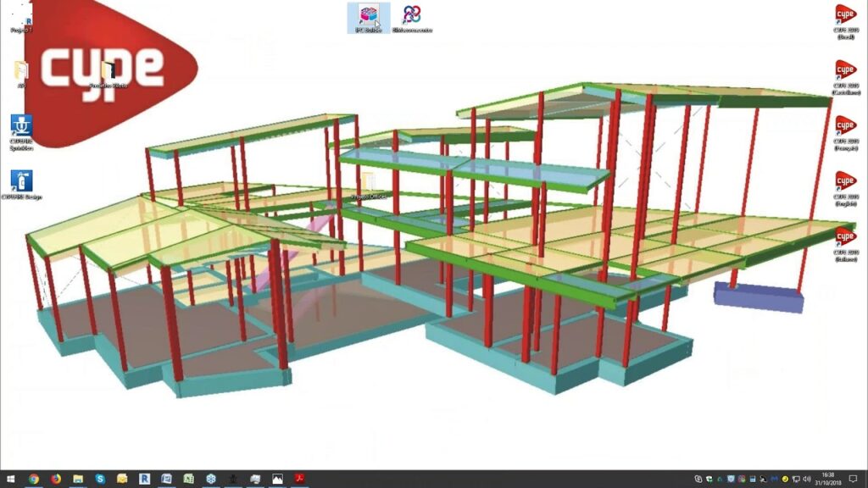Open the CYPE 2019 (Brasil) shortcut
Screen dimensions: 868x488
coord(845,16)
